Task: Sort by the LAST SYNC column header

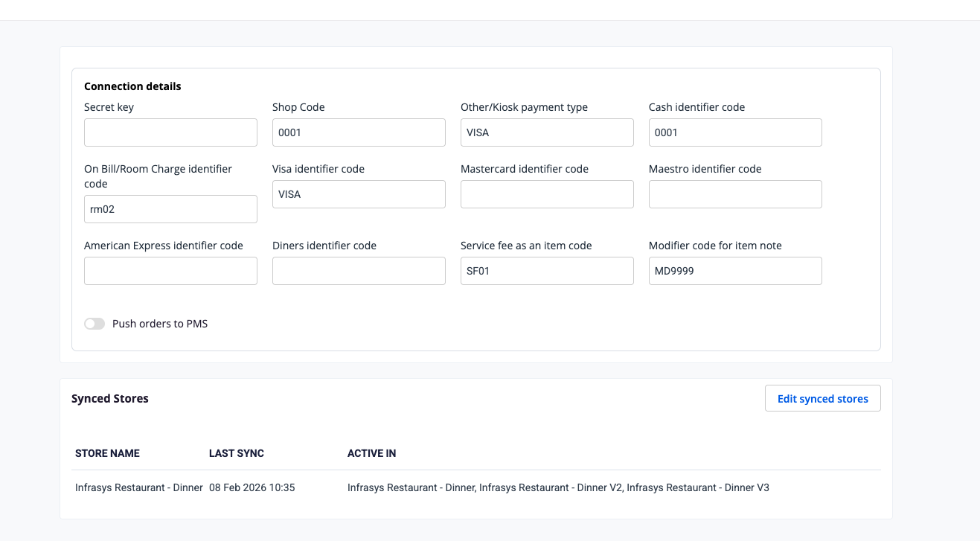Action: tap(237, 453)
